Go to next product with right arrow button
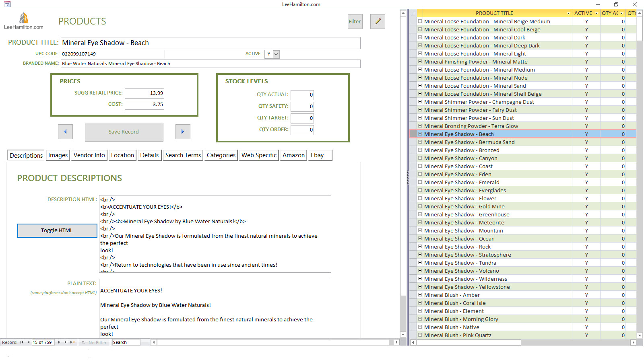644x362 pixels. pyautogui.click(x=183, y=132)
